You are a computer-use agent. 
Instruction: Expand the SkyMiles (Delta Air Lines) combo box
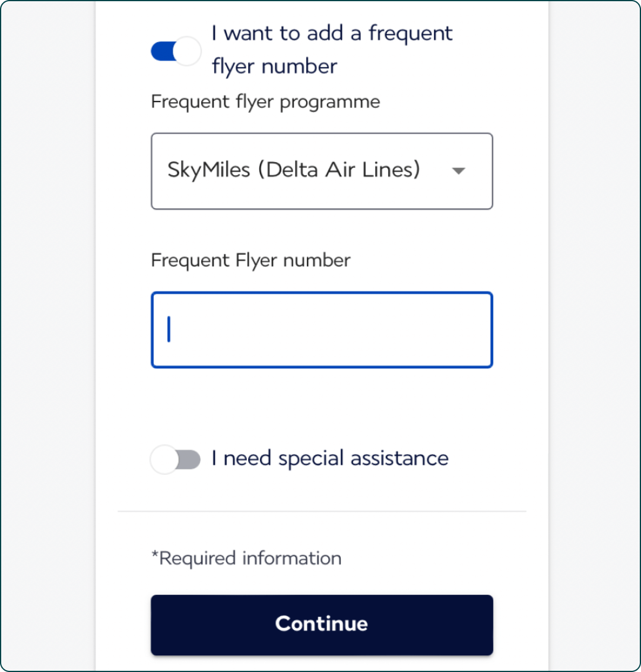tap(322, 171)
